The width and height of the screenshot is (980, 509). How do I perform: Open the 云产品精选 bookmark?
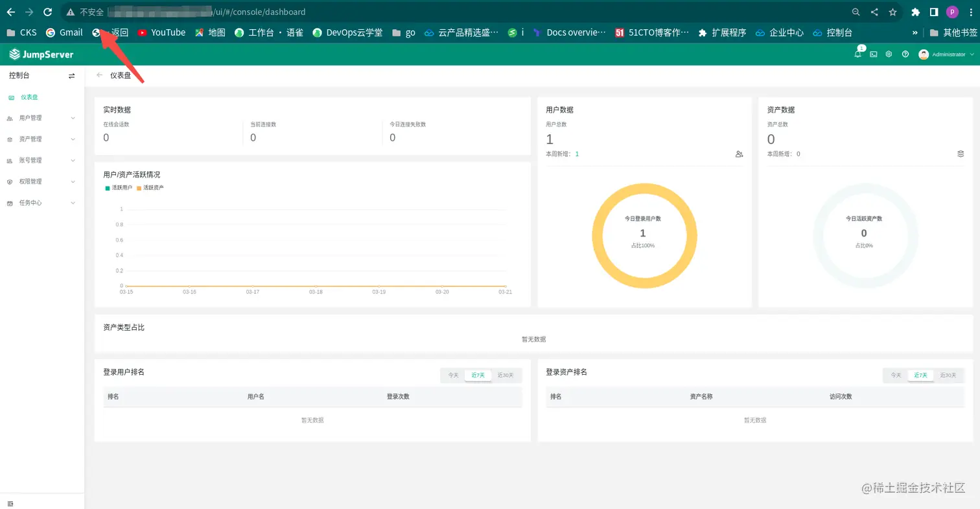click(461, 32)
